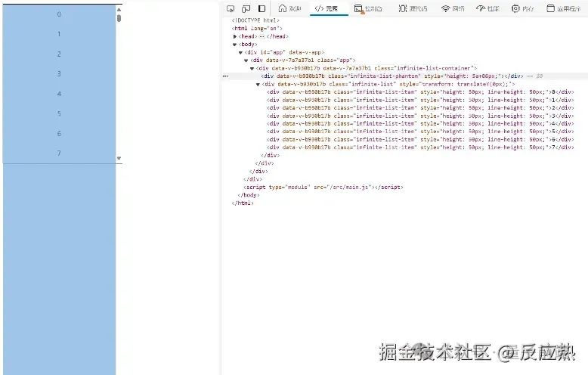Screen dimensions: 588x375
Task: Open the Console tab
Action: point(368,8)
